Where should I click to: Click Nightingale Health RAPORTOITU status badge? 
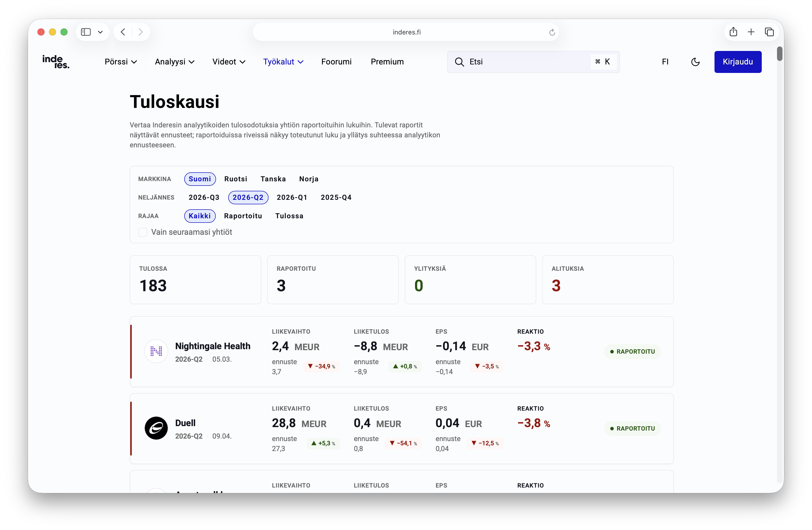pos(632,351)
